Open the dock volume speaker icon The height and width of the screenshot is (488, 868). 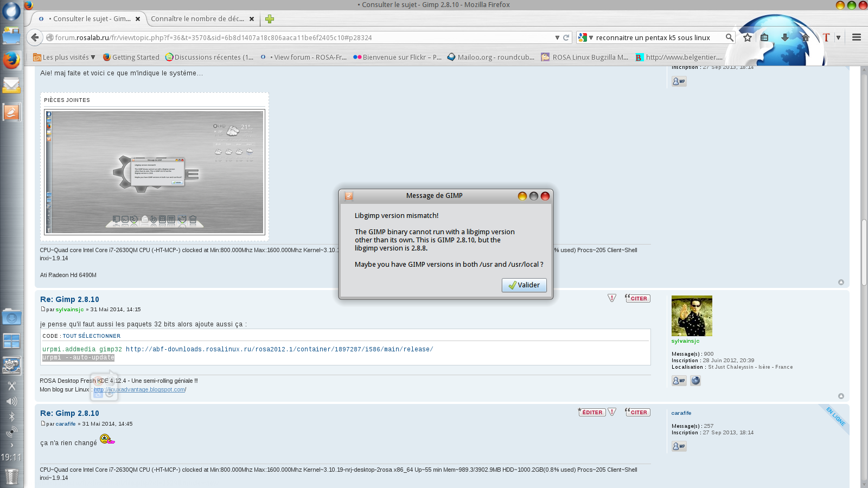pos(11,401)
